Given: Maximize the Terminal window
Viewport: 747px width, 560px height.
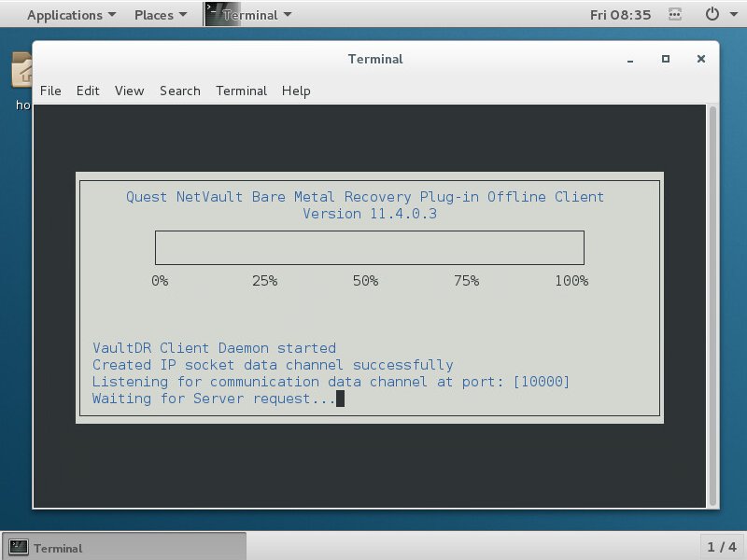Looking at the screenshot, I should click(x=666, y=59).
